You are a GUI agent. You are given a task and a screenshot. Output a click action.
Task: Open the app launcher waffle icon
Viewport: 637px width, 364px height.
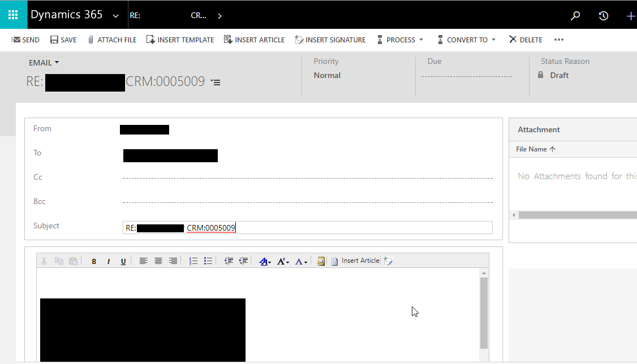(13, 15)
